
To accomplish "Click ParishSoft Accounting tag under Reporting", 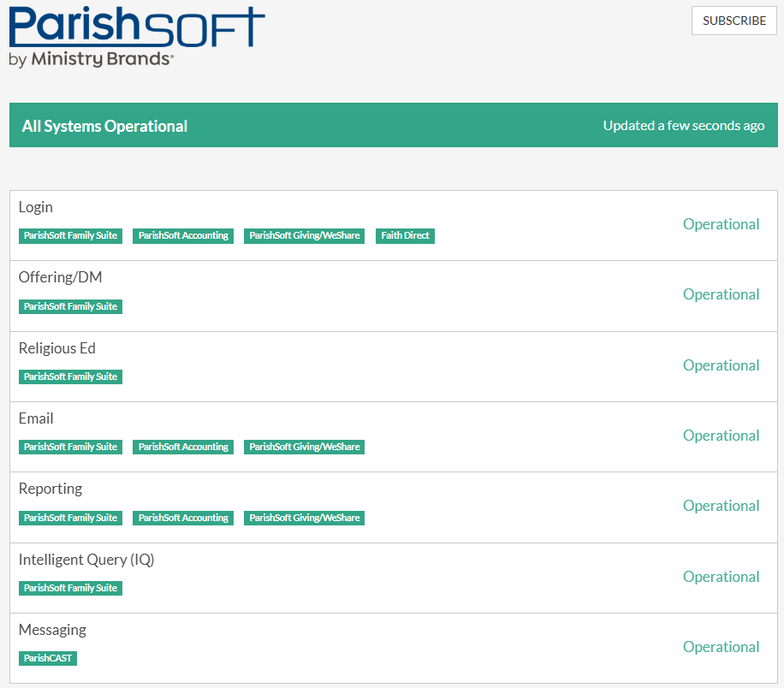I will [x=183, y=518].
